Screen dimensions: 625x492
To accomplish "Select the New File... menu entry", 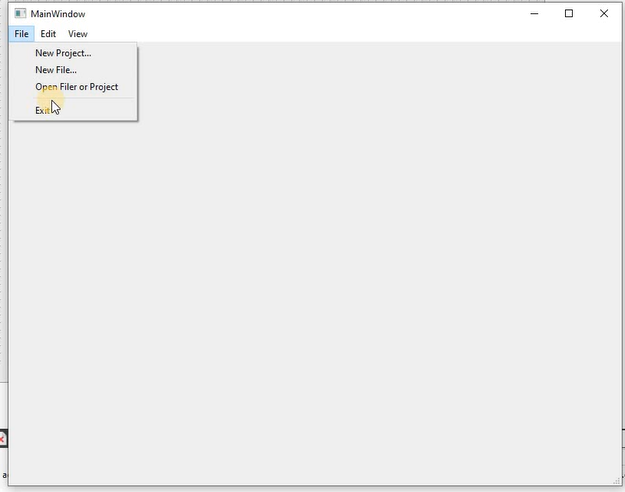I will (x=56, y=70).
